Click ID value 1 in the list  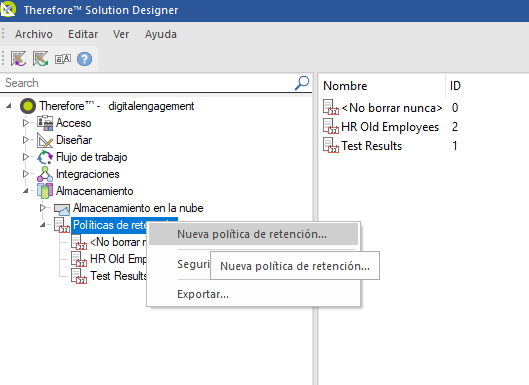[455, 145]
